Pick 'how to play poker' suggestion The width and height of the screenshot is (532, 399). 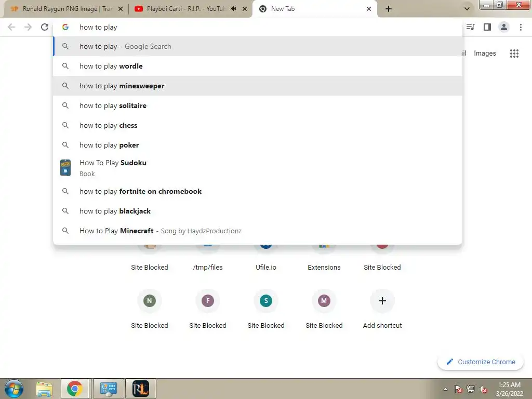(x=258, y=145)
